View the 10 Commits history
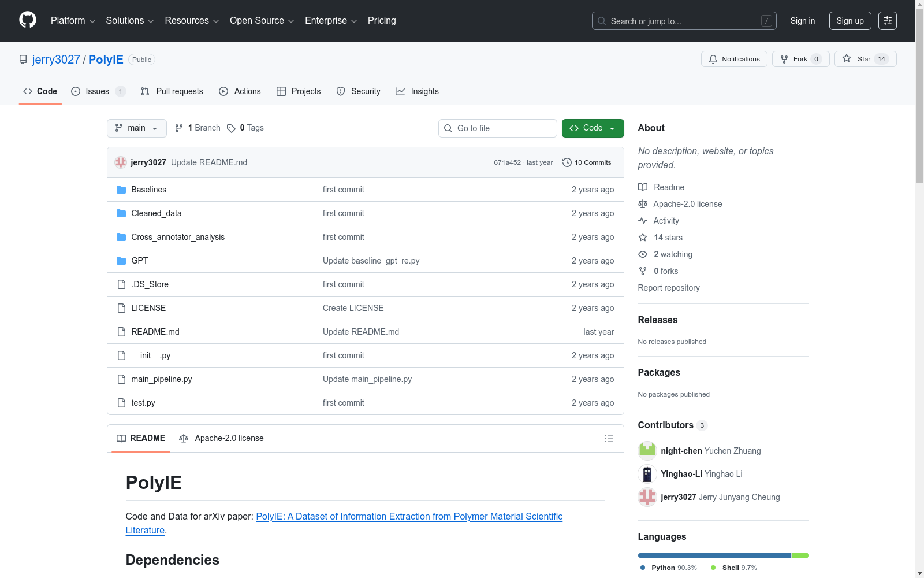This screenshot has height=578, width=924. [x=587, y=162]
